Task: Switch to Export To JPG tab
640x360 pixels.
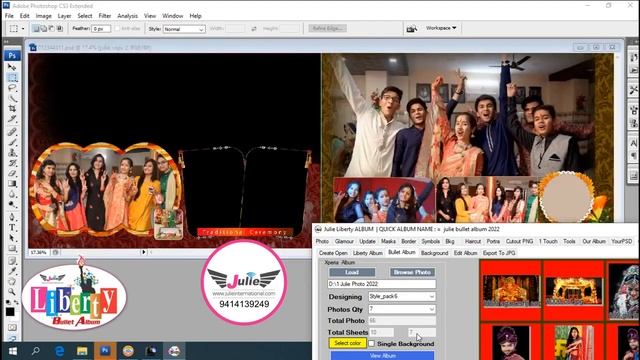Action: (499, 253)
